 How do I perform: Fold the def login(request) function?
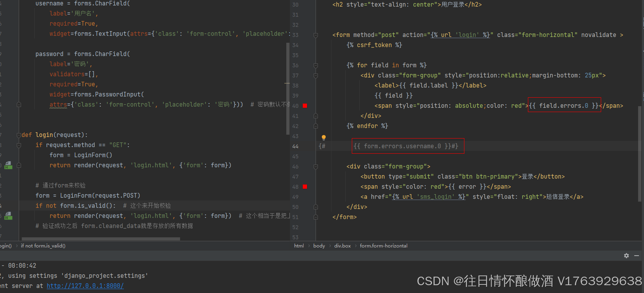point(19,135)
